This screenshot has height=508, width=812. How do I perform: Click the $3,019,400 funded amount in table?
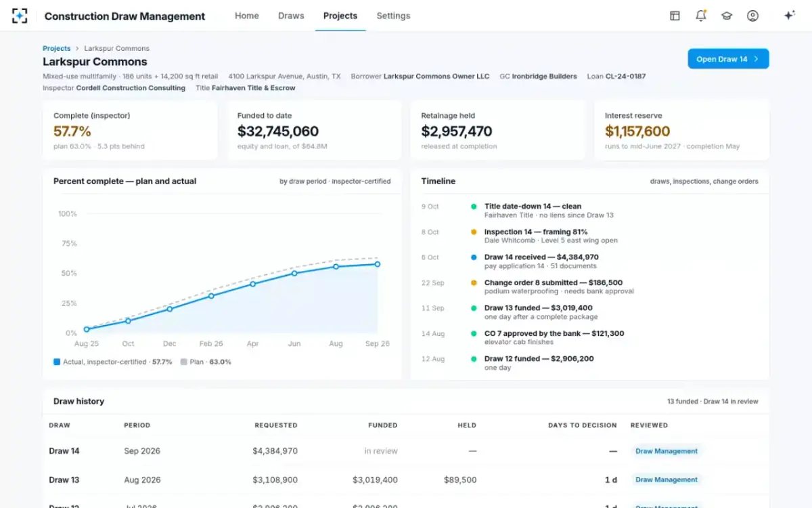pos(375,480)
